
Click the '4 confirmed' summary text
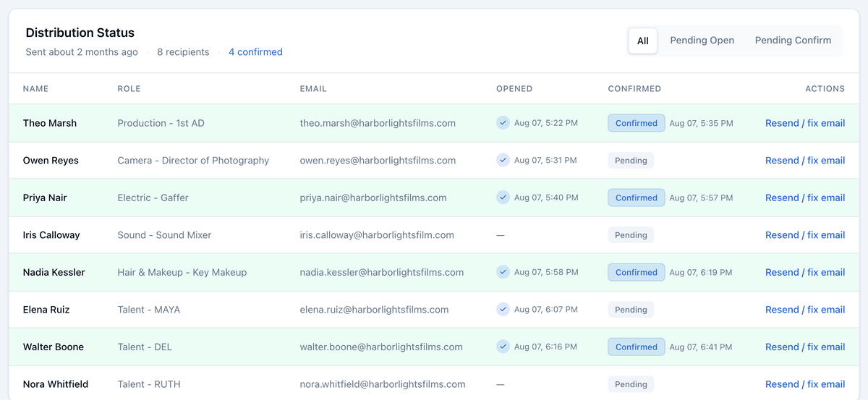click(x=255, y=52)
